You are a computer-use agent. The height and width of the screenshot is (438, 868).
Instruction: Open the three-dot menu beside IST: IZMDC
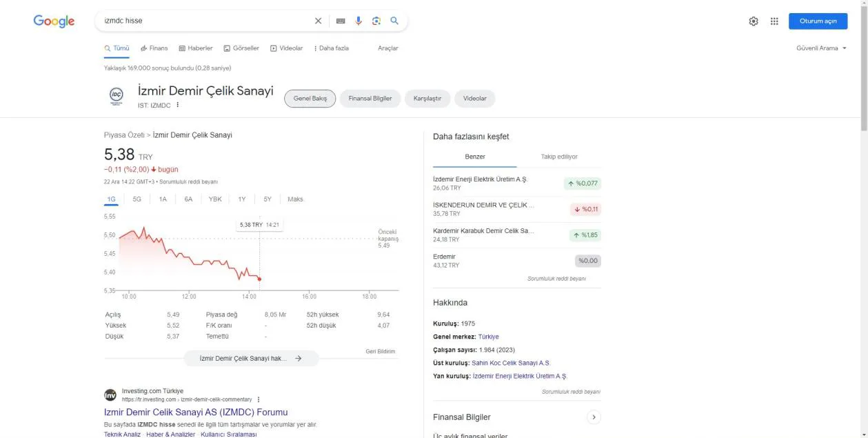pos(177,106)
